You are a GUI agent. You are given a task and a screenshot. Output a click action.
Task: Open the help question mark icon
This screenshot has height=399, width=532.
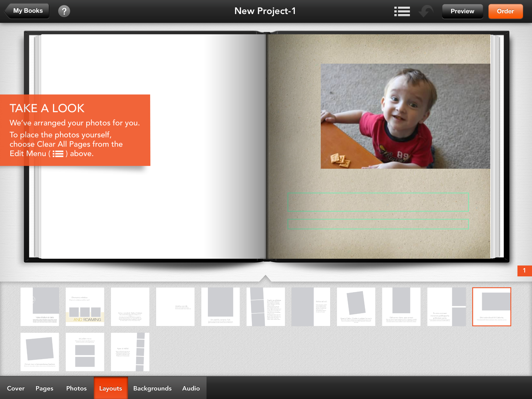coord(64,11)
